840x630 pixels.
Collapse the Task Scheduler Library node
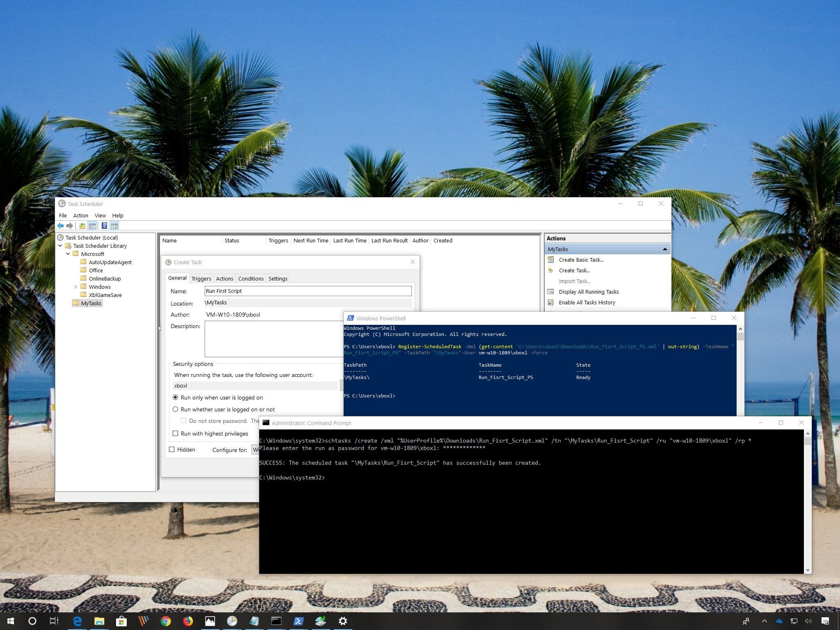tap(60, 246)
